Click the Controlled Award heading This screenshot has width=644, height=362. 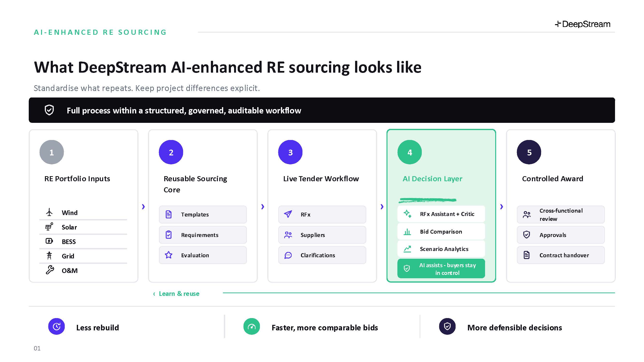point(552,179)
